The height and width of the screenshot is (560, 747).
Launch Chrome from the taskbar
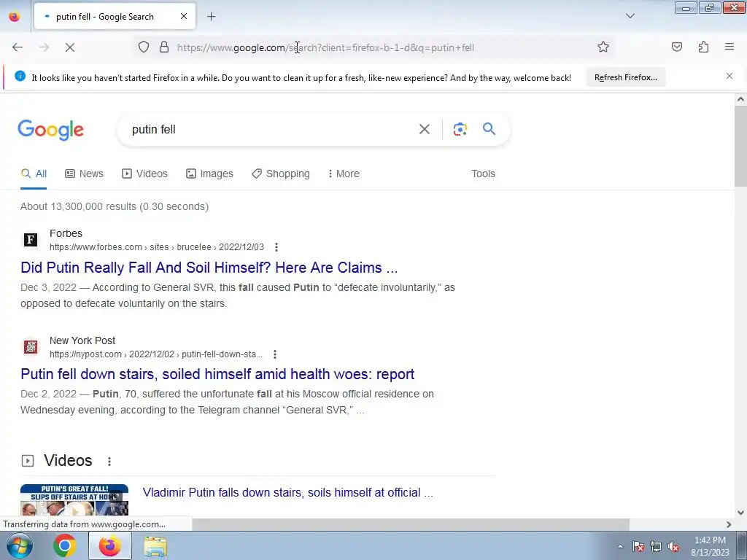click(x=65, y=545)
